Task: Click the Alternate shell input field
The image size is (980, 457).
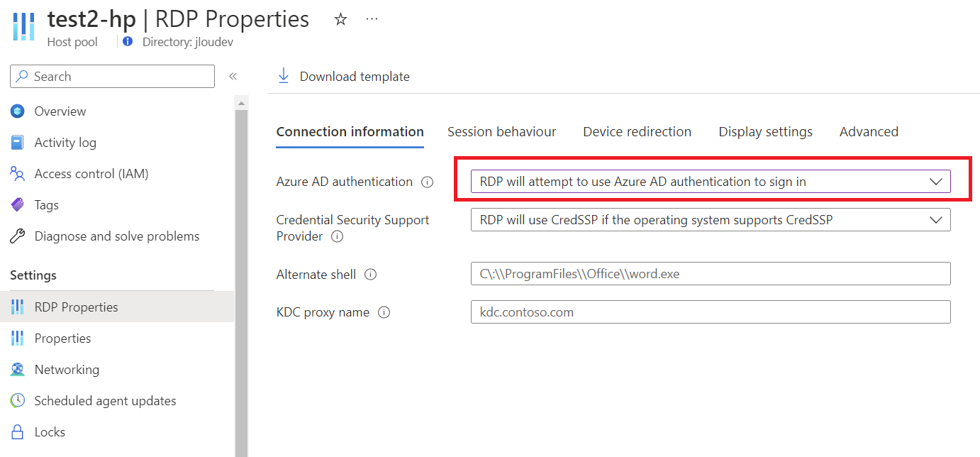Action: [x=711, y=274]
